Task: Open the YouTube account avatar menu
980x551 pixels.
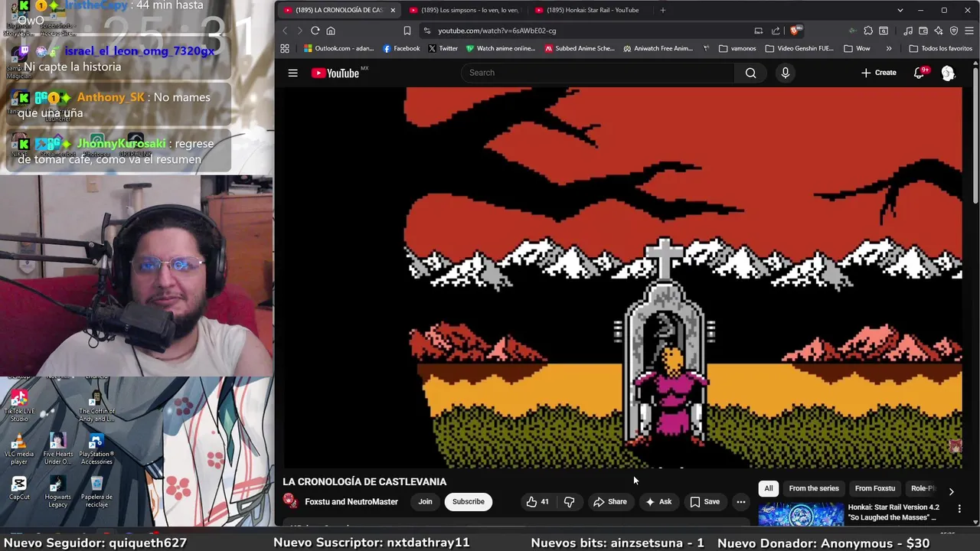Action: (948, 73)
